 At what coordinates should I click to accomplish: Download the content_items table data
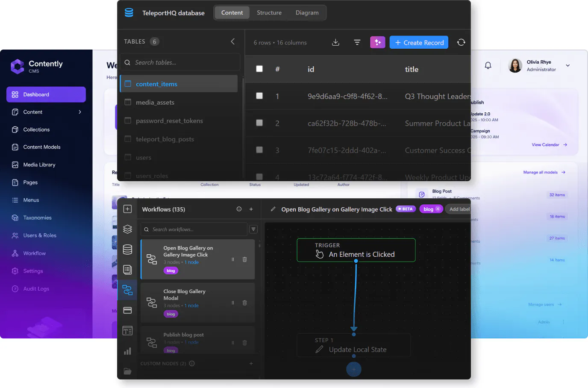[x=336, y=42]
